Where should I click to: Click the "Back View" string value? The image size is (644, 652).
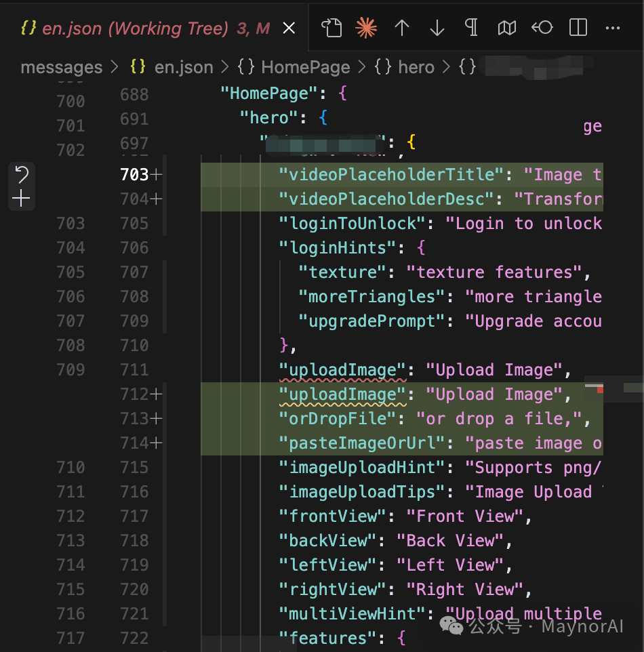(449, 541)
